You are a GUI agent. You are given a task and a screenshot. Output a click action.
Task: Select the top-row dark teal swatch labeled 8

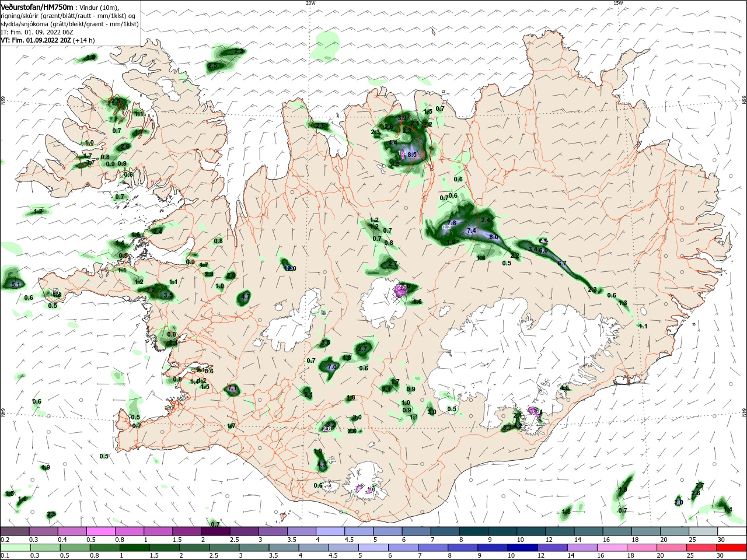(x=473, y=531)
